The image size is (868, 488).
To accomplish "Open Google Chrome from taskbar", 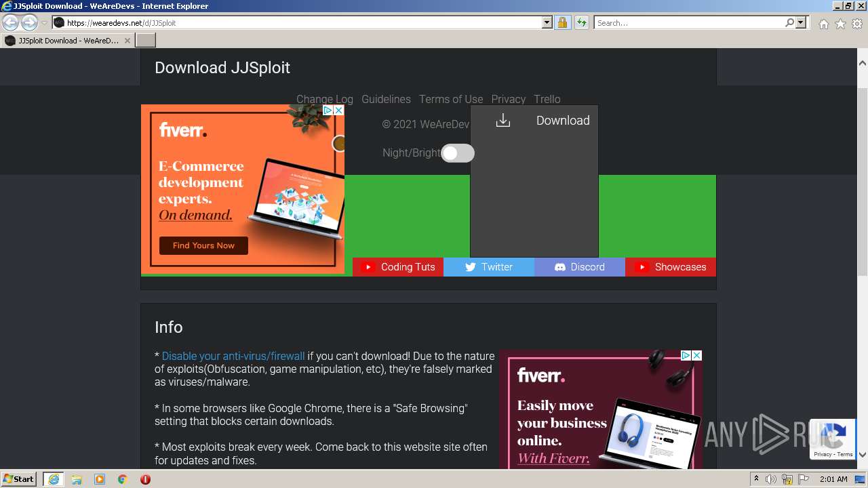I will click(123, 479).
